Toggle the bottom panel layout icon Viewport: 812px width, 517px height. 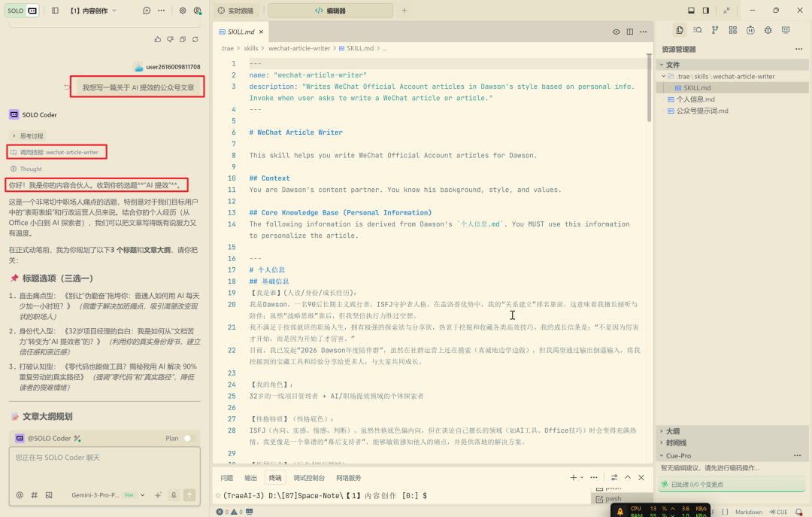tap(691, 11)
